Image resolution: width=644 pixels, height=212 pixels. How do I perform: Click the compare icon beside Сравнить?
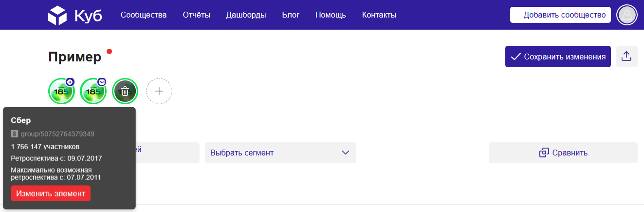(x=544, y=153)
